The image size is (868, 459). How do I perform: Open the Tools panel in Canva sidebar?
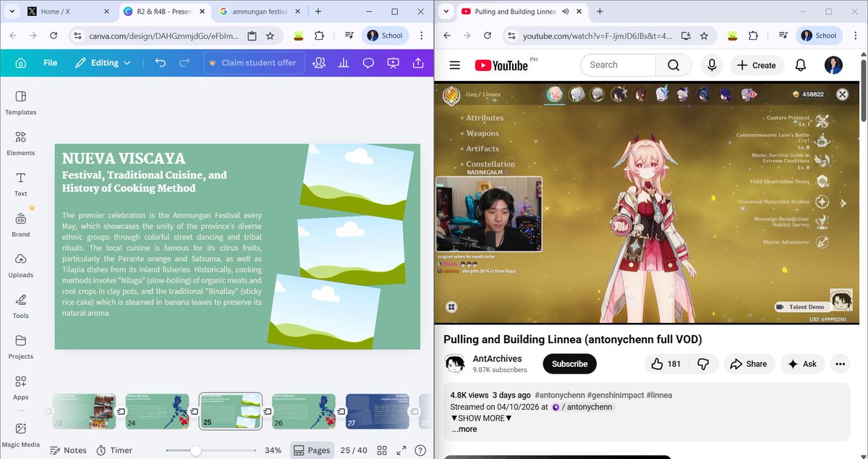click(20, 306)
